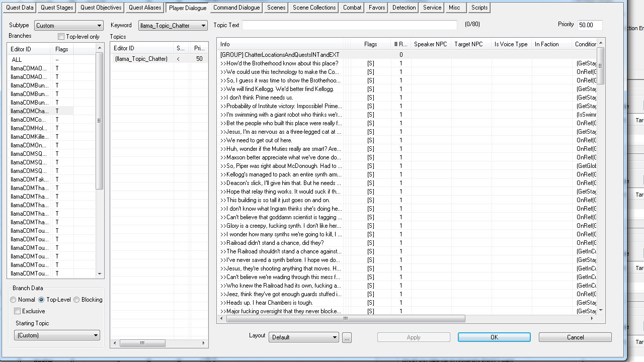Open the Starting Topic dropdown
Image resolution: width=644 pixels, height=362 pixels.
57,335
